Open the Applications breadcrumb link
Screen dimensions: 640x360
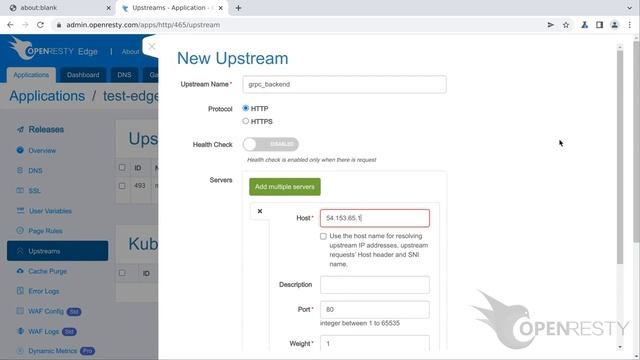(47, 96)
